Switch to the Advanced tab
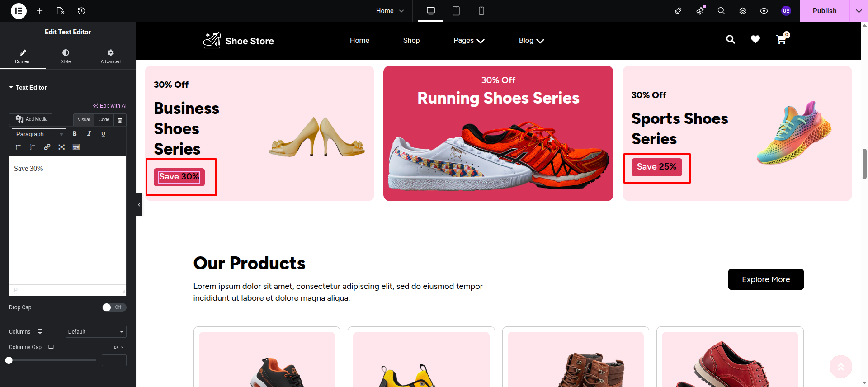Image resolution: width=868 pixels, height=387 pixels. [110, 57]
